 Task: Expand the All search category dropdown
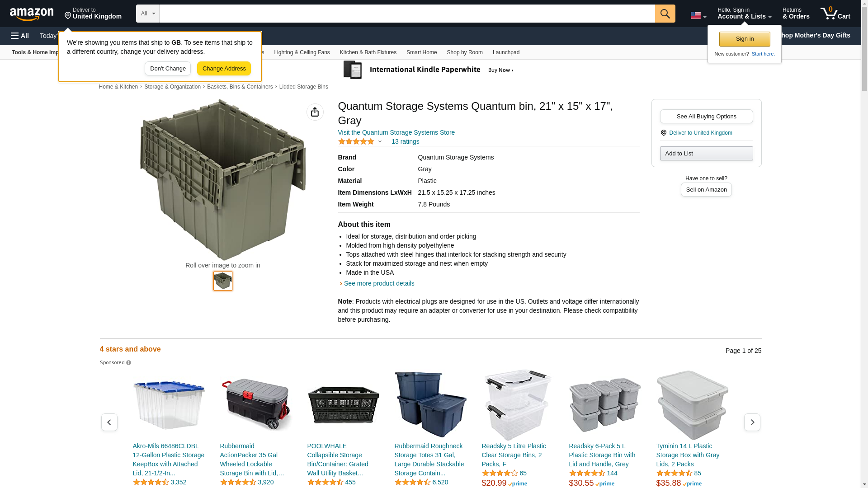[x=148, y=14]
